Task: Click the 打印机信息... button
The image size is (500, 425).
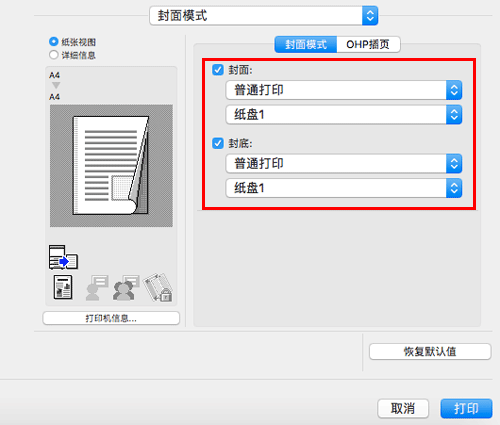Action: (x=111, y=318)
